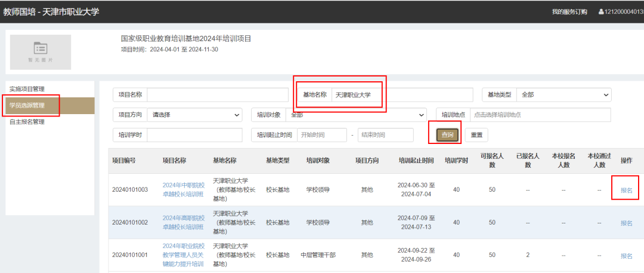The height and width of the screenshot is (273, 644).
Task: Focus the 培训学时 input field
Action: pyautogui.click(x=194, y=135)
